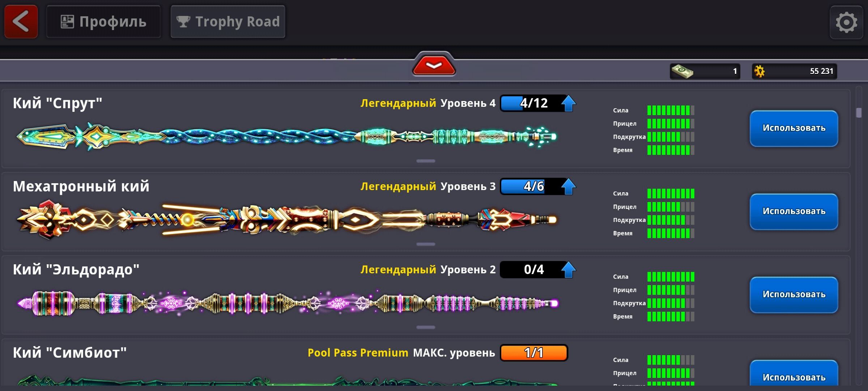Select the Кий "Эльдорадо" cue image

click(288, 303)
